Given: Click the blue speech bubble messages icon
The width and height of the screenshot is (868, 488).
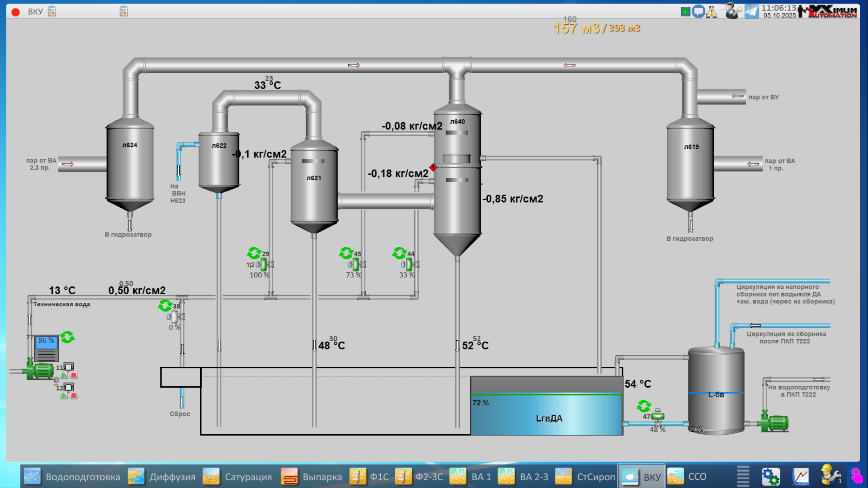Looking at the screenshot, I should click(x=698, y=12).
